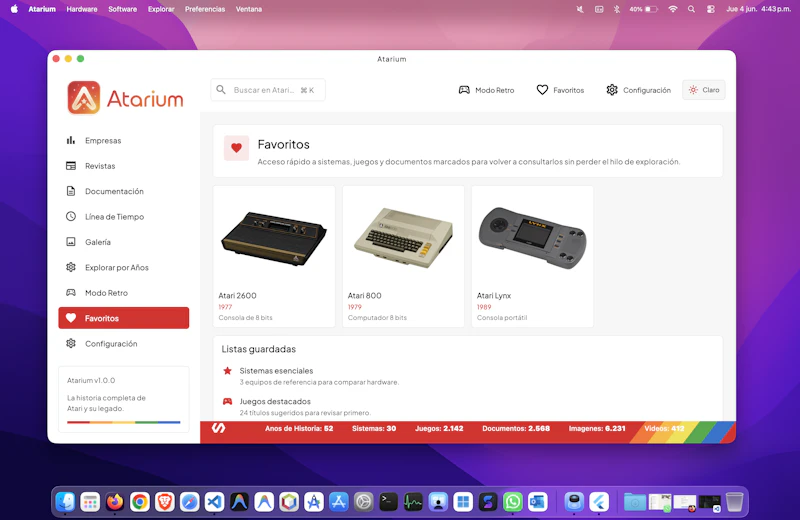Screen dimensions: 800x520
Task: Click the Atarium logo in the sidebar
Action: pos(125,98)
